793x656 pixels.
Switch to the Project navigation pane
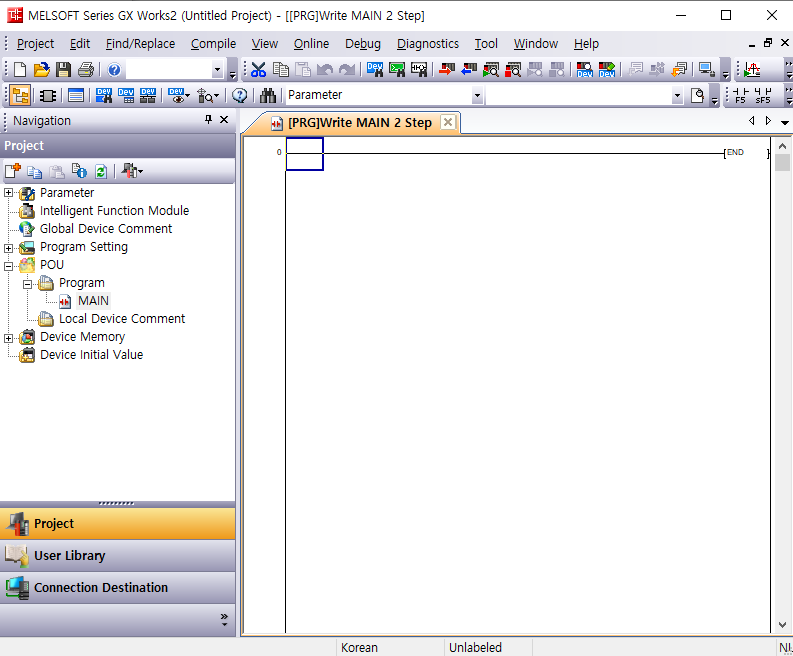tap(117, 523)
